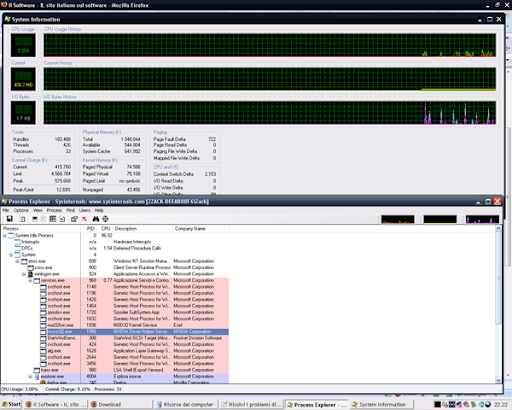The width and height of the screenshot is (512, 410).
Task: Collapse the System tree node
Action: coord(11,255)
